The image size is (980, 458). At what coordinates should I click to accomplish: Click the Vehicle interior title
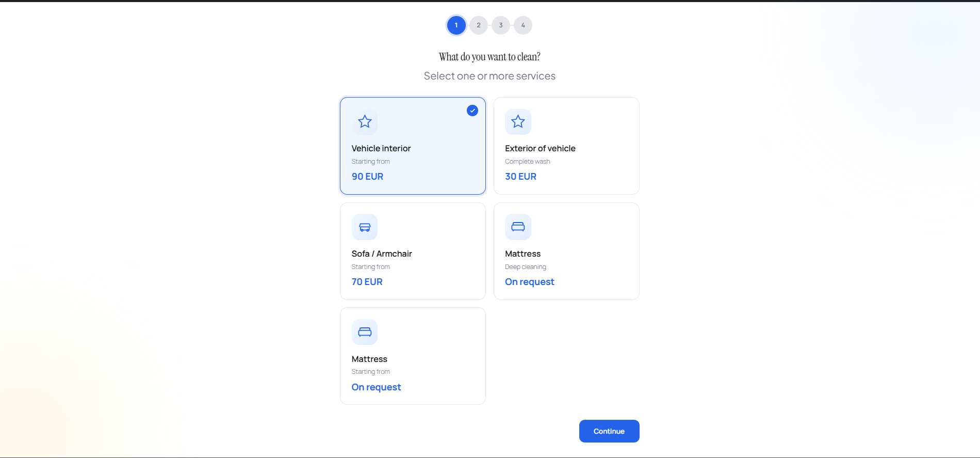[381, 149]
